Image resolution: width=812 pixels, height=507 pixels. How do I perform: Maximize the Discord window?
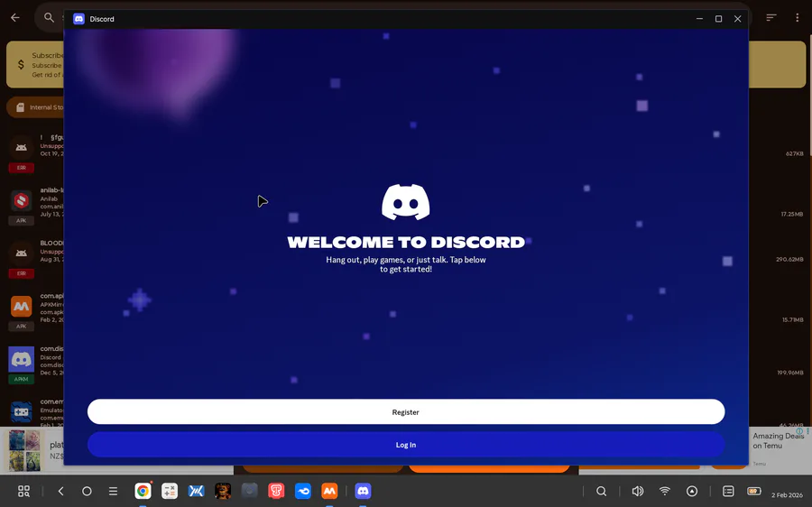(x=718, y=19)
